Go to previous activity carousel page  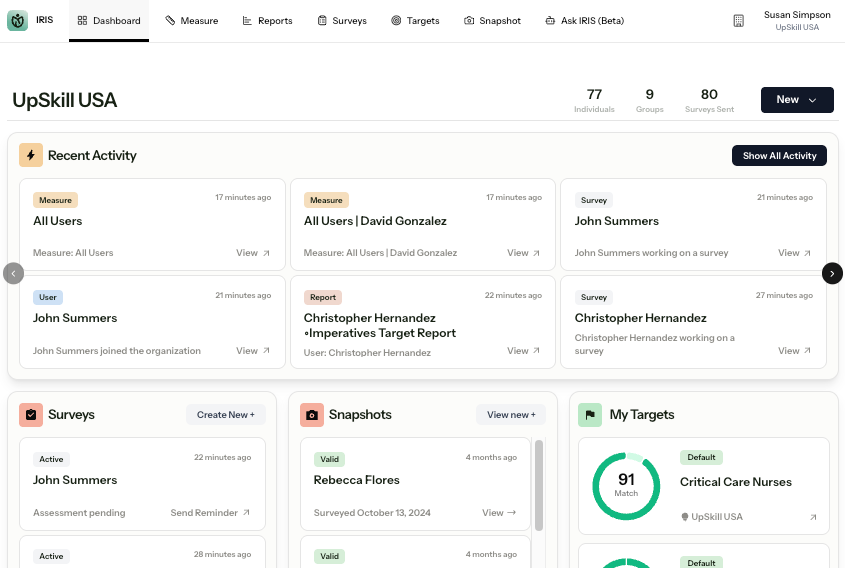coord(13,273)
